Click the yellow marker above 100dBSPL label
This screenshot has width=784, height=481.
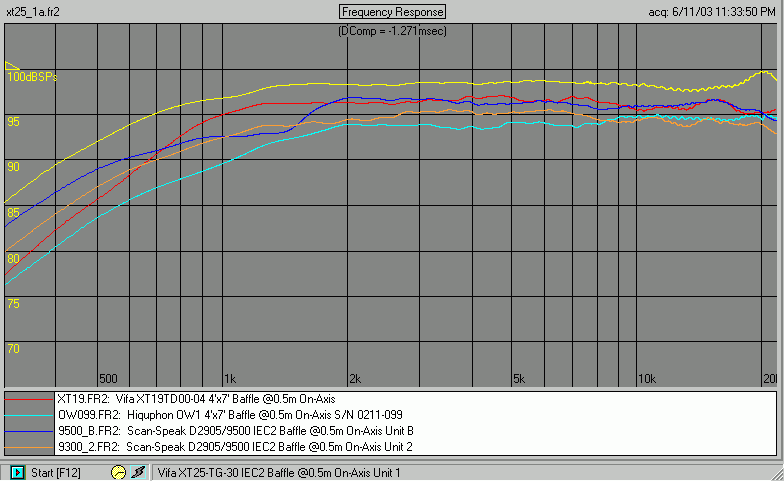pyautogui.click(x=12, y=65)
